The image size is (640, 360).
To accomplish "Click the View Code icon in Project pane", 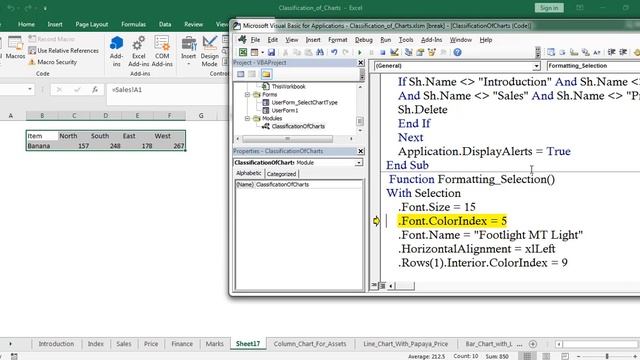I will click(x=240, y=74).
